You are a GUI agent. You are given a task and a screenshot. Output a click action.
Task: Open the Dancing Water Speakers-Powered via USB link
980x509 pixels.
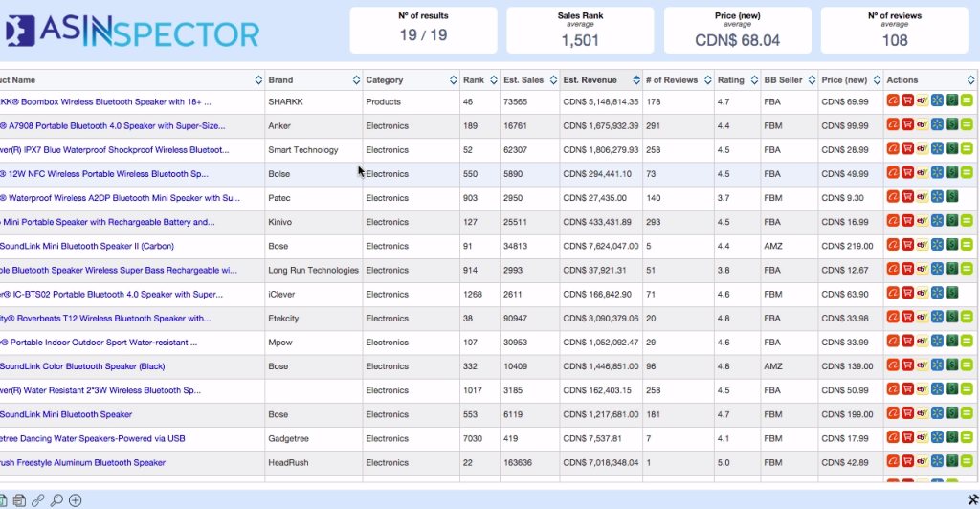(x=93, y=438)
